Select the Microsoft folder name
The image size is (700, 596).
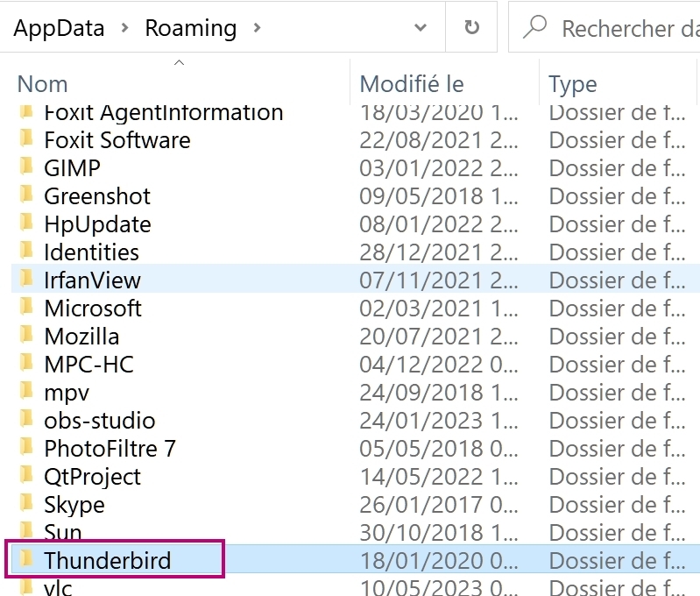pos(93,309)
